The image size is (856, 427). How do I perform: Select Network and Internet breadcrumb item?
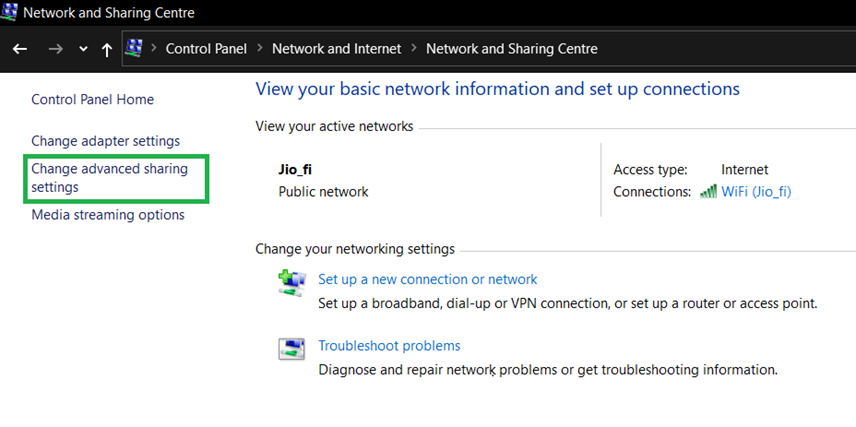337,49
